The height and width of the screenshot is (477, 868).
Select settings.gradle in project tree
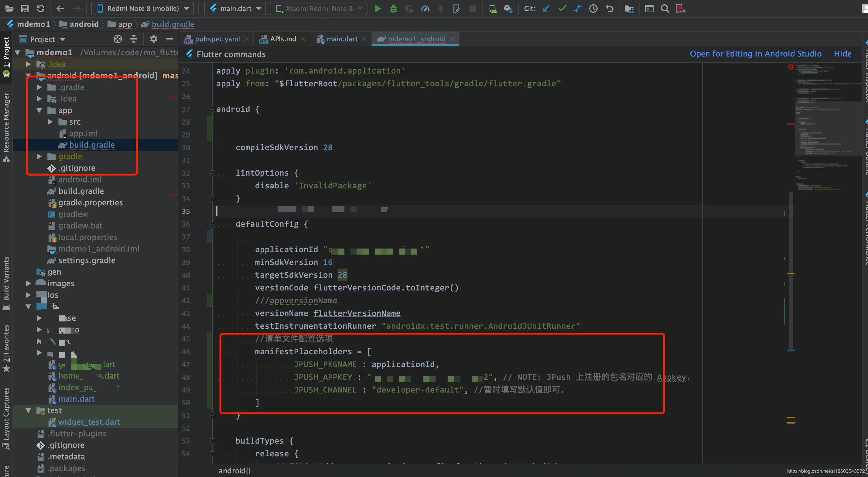pyautogui.click(x=87, y=260)
